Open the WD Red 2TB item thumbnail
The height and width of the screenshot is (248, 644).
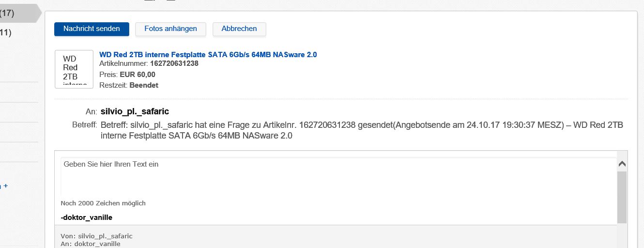pos(74,69)
